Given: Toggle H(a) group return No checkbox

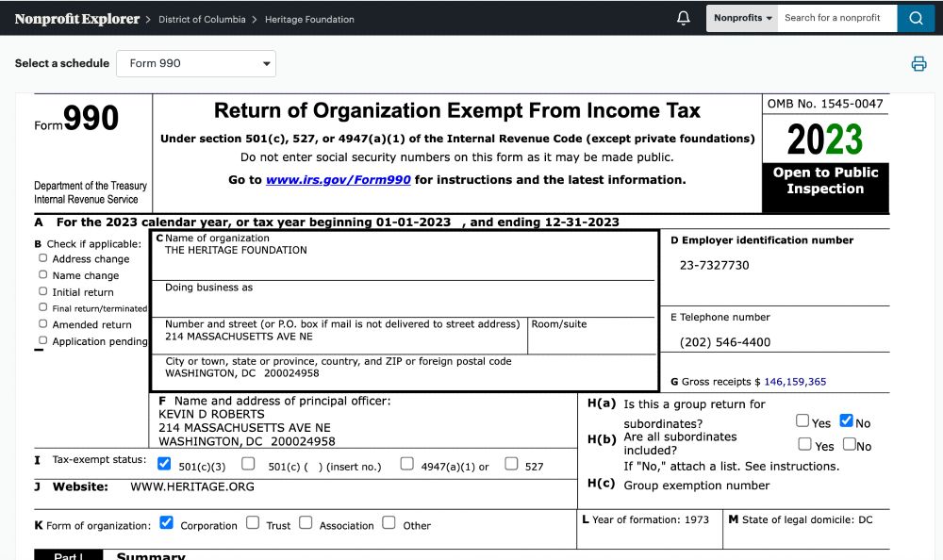Looking at the screenshot, I should [846, 420].
